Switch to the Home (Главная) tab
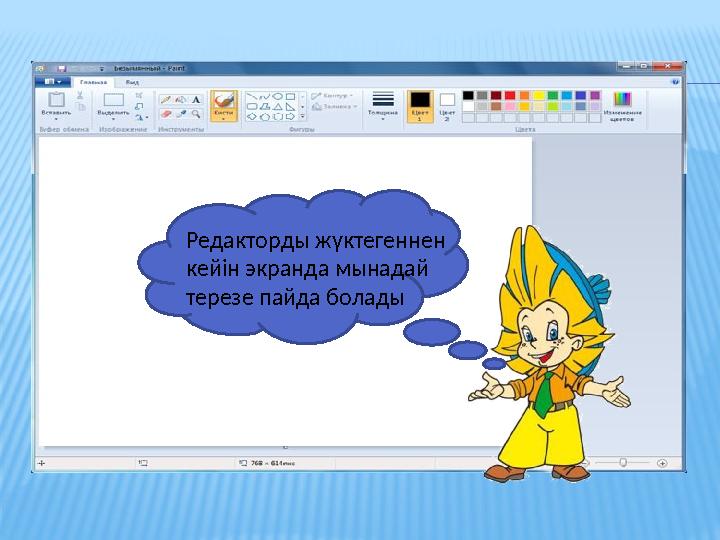This screenshot has width=720, height=540. [x=94, y=82]
